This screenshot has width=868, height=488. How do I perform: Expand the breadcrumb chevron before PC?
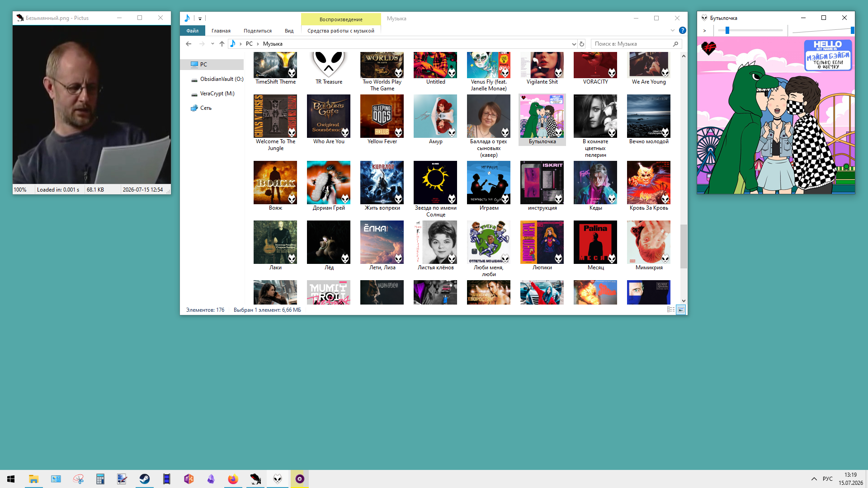coord(241,44)
